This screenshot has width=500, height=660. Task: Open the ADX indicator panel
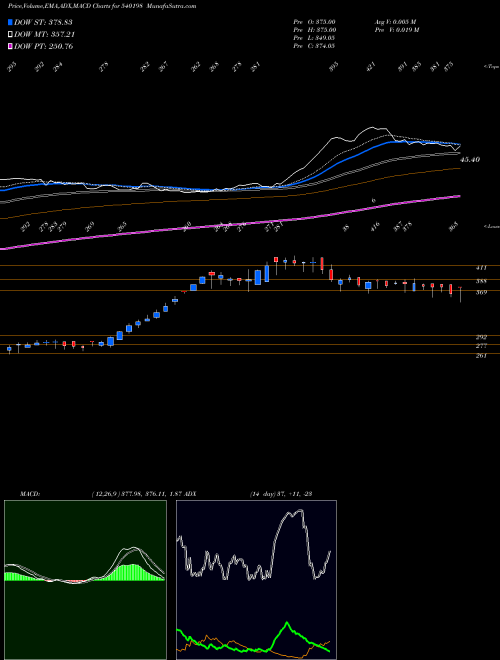point(256,580)
